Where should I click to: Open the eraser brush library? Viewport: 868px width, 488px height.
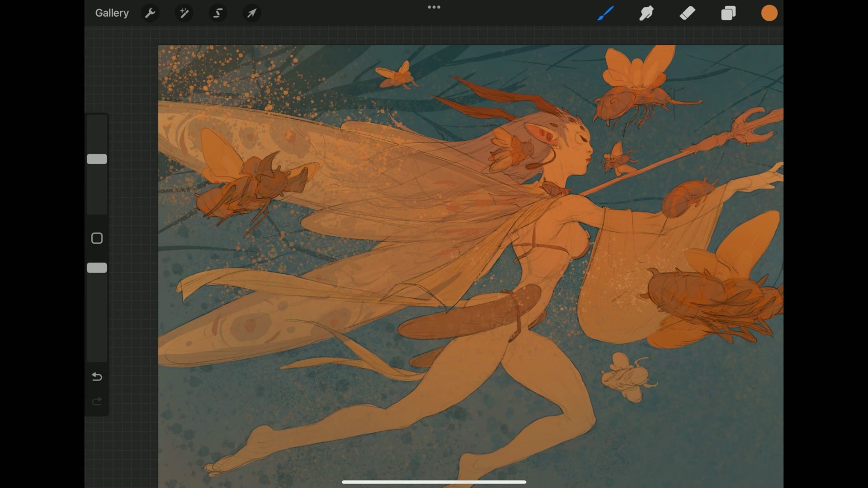687,13
